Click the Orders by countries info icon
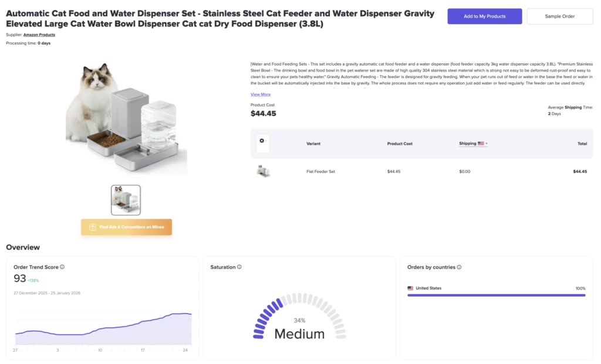The height and width of the screenshot is (364, 601). coord(459,267)
